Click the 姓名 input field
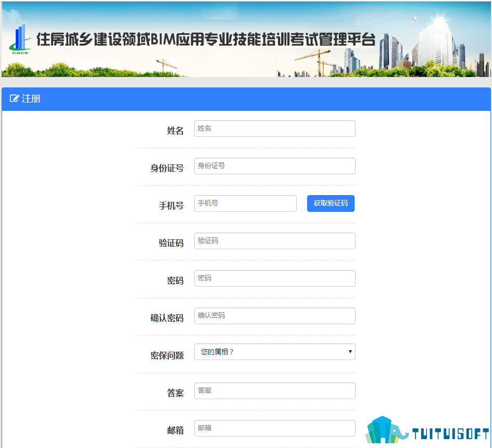The height and width of the screenshot is (448, 492). [x=274, y=129]
